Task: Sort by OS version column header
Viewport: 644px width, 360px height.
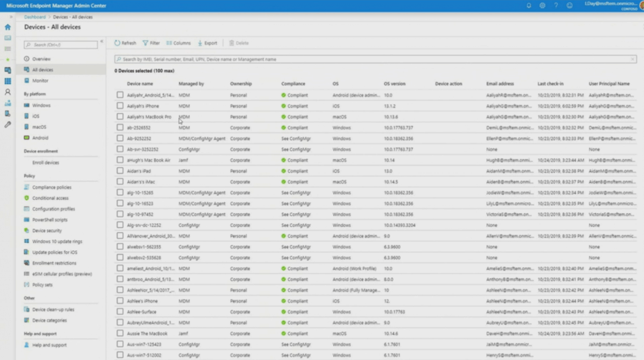Action: coord(394,84)
